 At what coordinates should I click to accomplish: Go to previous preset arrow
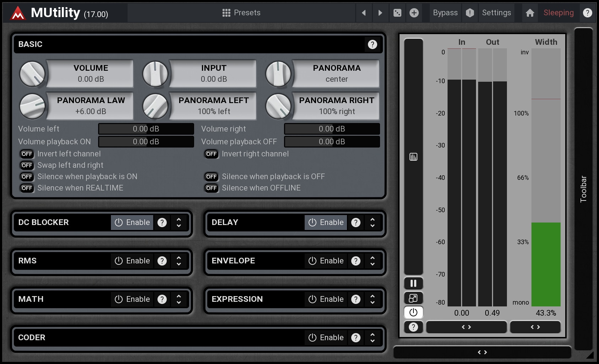(x=364, y=13)
